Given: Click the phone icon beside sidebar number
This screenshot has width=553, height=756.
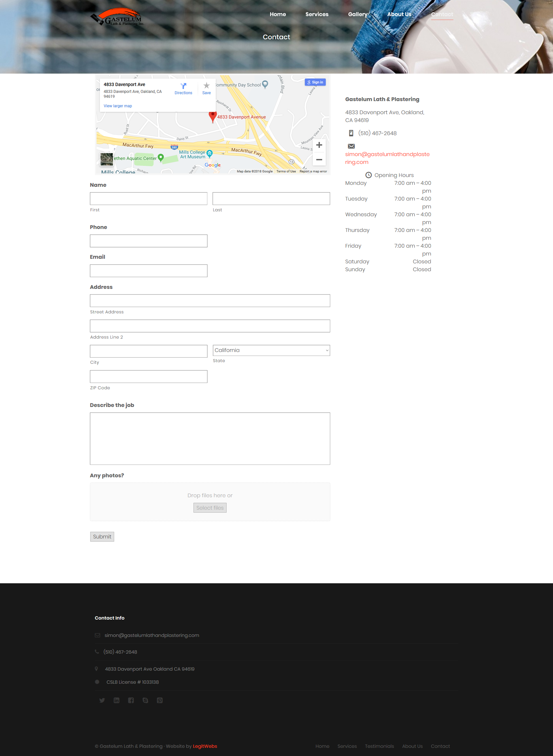Looking at the screenshot, I should pos(351,133).
